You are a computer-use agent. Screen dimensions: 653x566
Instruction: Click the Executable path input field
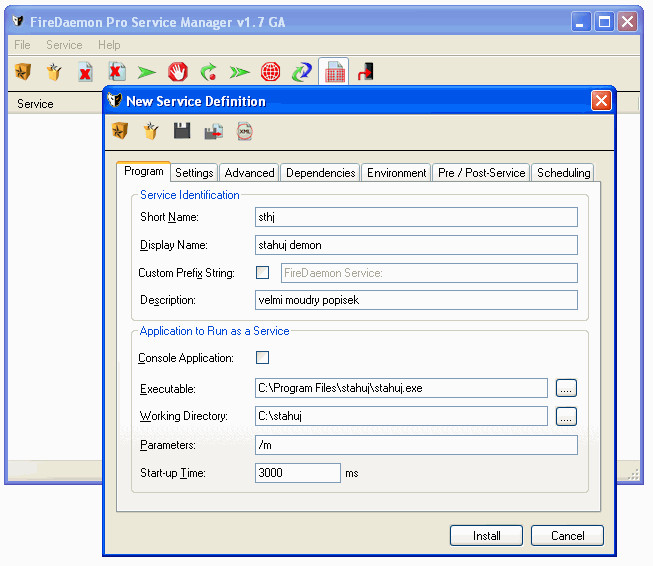click(401, 388)
